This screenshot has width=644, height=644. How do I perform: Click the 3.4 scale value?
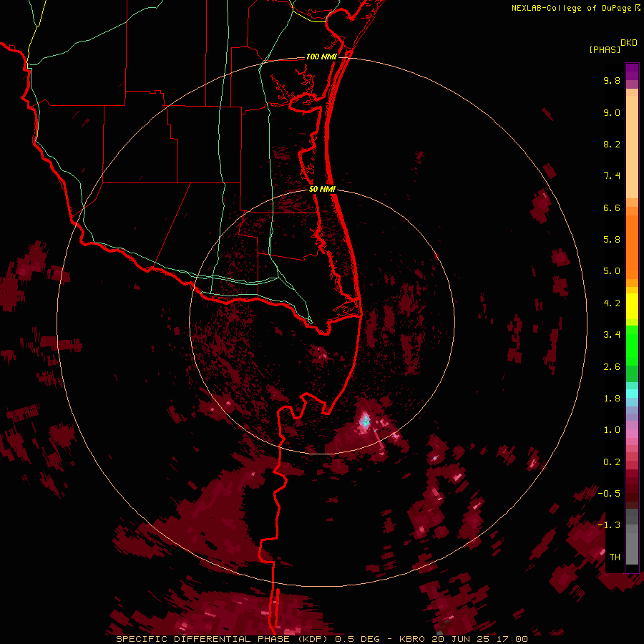pos(612,335)
